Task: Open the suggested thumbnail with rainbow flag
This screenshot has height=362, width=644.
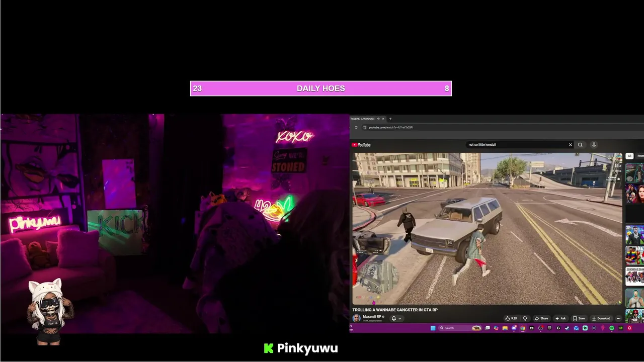Action: 635,255
